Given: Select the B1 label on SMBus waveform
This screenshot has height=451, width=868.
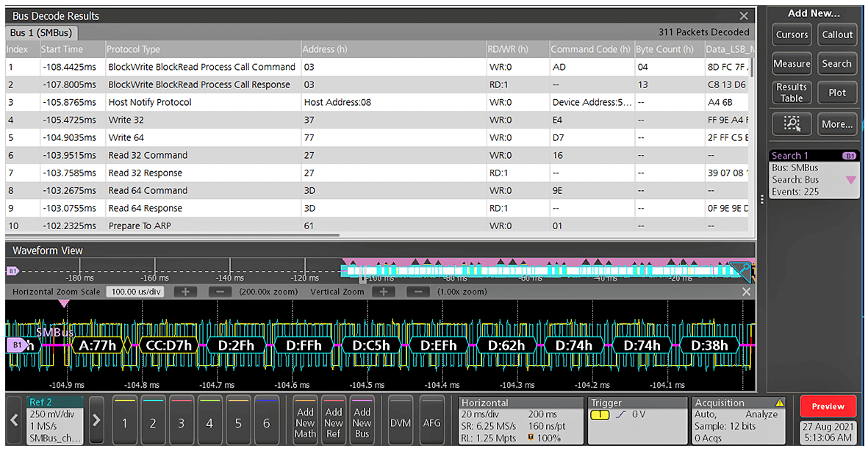Looking at the screenshot, I should (x=17, y=345).
